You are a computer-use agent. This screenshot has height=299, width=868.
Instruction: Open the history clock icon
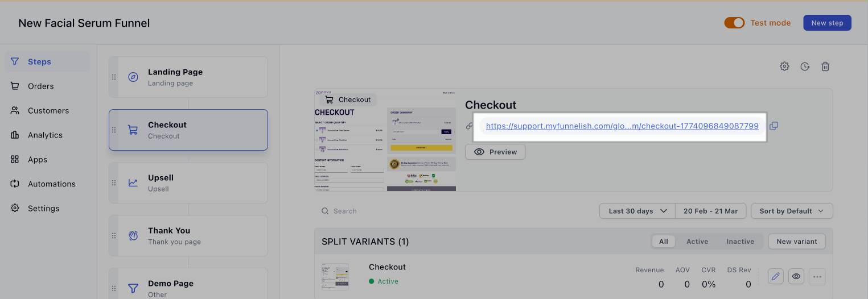pyautogui.click(x=805, y=67)
